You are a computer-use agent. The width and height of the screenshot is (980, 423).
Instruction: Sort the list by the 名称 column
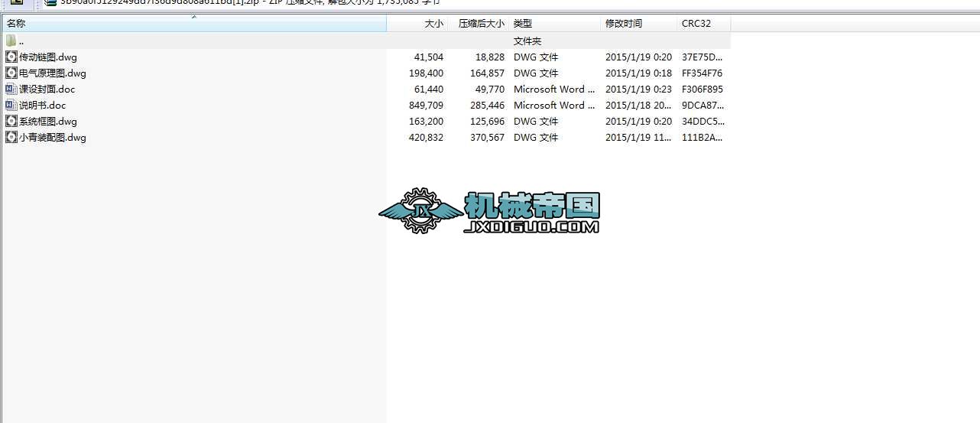click(x=193, y=24)
